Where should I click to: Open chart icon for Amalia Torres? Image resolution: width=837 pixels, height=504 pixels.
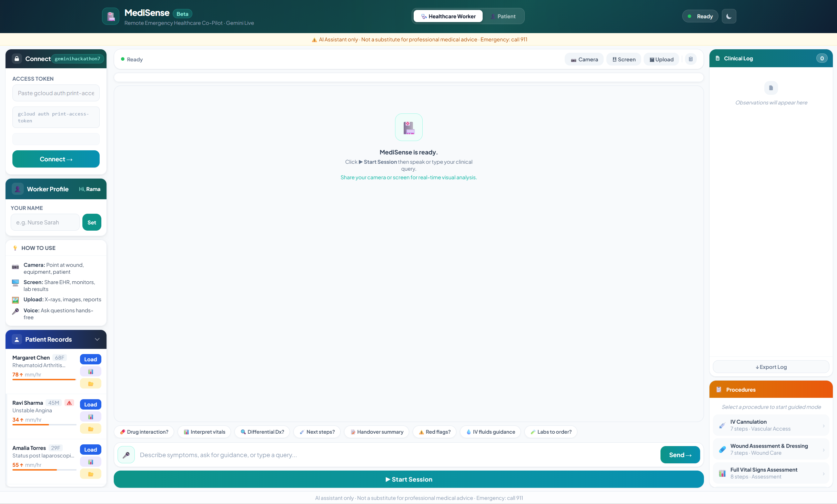click(x=91, y=462)
